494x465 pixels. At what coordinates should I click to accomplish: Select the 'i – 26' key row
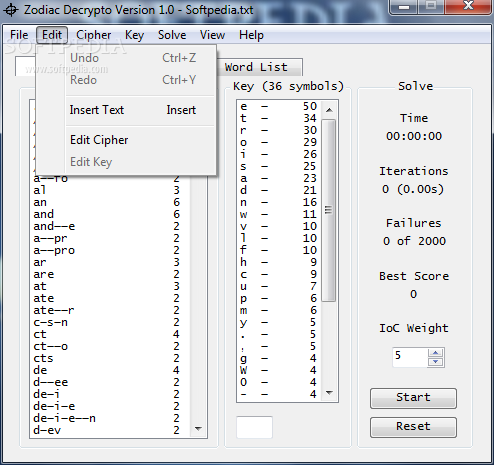[279, 154]
